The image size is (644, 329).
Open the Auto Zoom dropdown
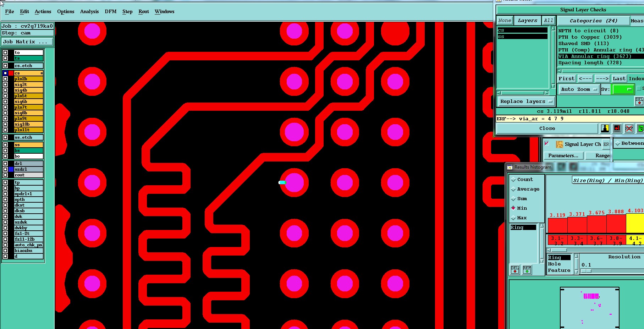point(579,89)
